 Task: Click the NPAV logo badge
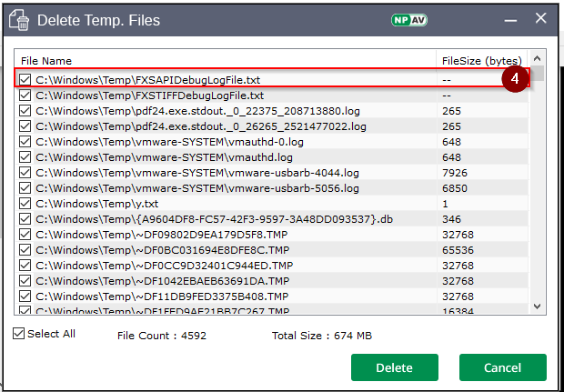click(x=409, y=18)
